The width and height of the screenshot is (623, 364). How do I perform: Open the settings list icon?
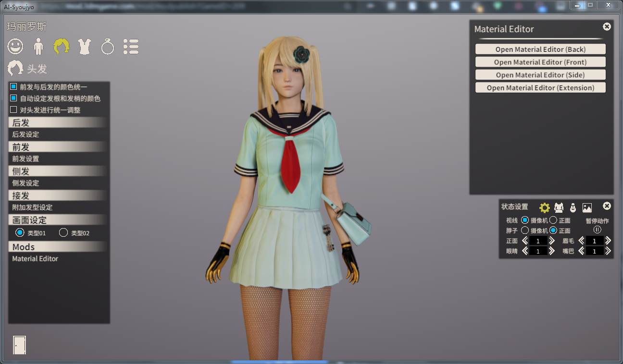pyautogui.click(x=131, y=47)
